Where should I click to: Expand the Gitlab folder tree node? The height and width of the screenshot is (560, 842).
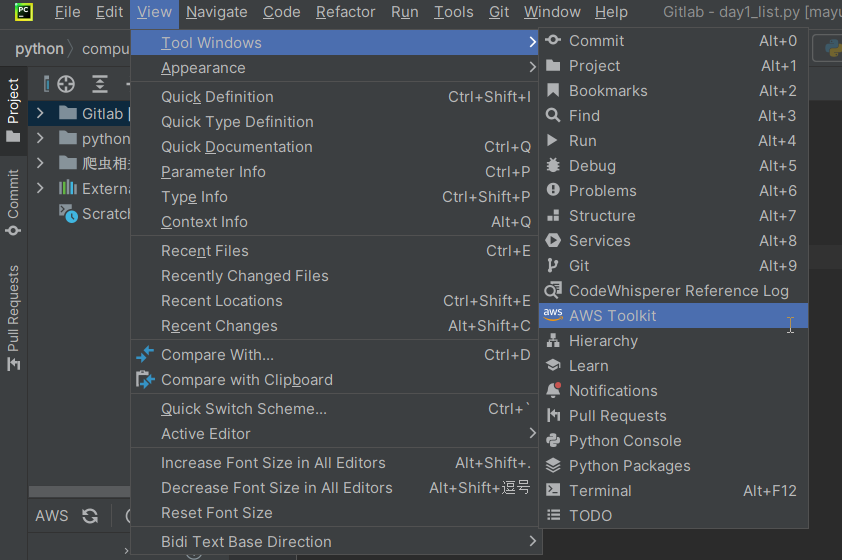(x=40, y=113)
